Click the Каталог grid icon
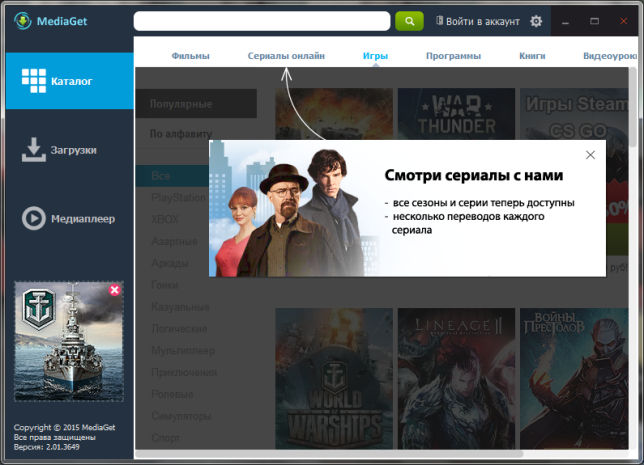 [x=34, y=81]
